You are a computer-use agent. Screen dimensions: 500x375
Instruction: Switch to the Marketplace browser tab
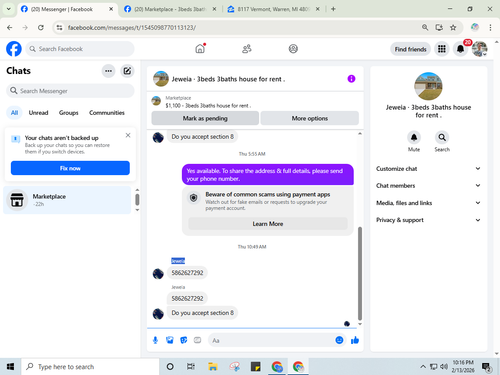coord(170,9)
